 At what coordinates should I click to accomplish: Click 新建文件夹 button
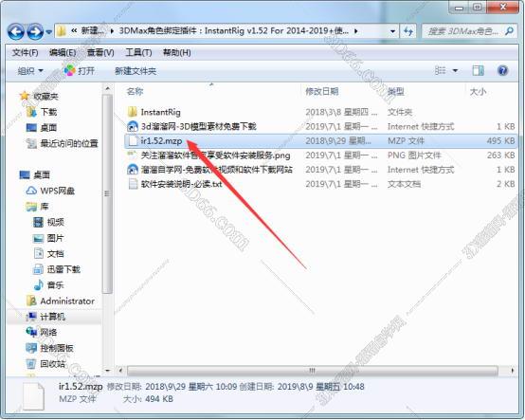click(136, 71)
